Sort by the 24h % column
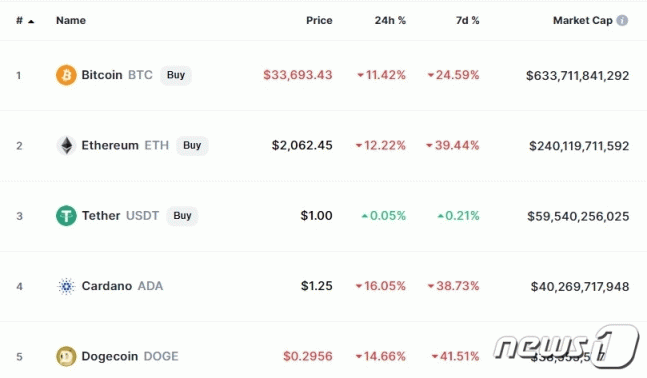 [x=390, y=20]
